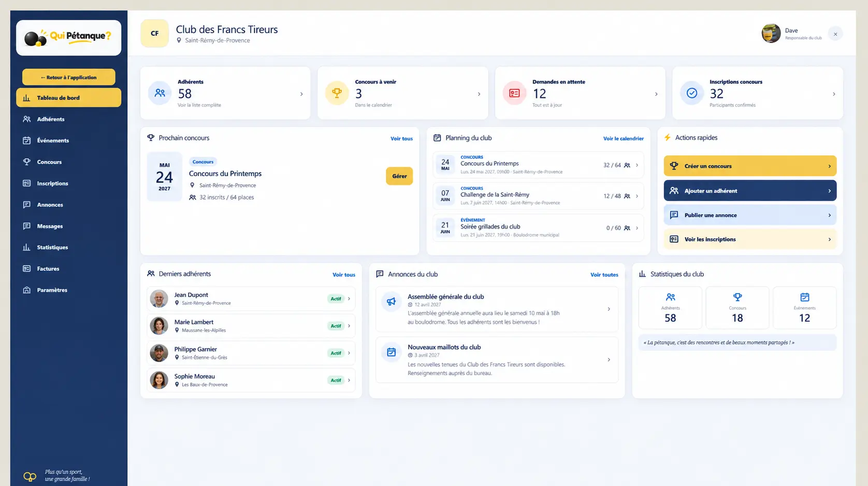Screen dimensions: 868x486
Task: Click the Événements statistic calendar icon
Action: [x=804, y=297]
